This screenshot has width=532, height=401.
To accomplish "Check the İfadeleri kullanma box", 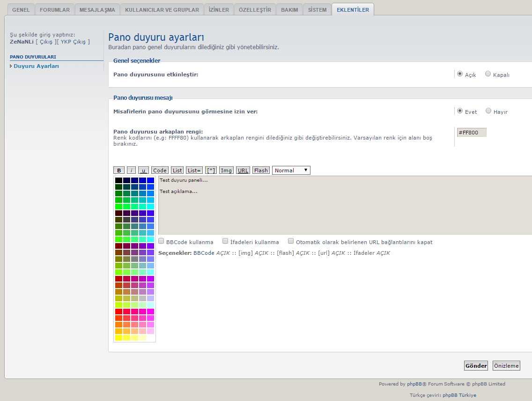I will 225,241.
